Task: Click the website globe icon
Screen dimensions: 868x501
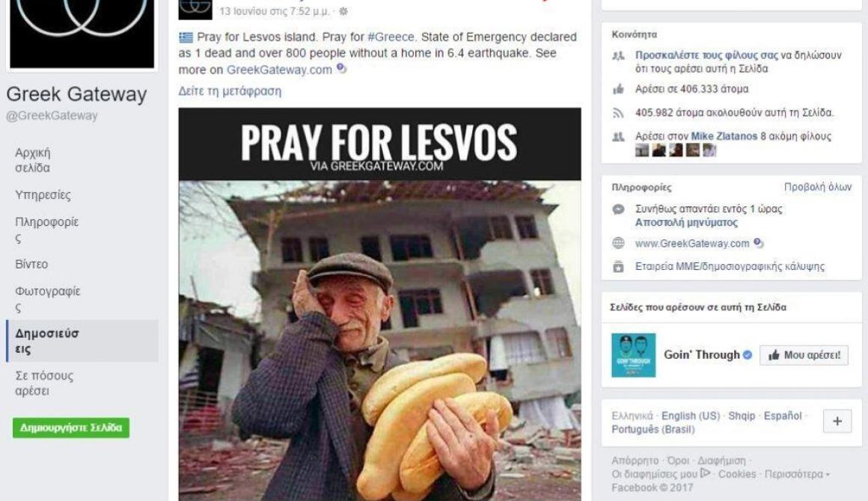Action: click(618, 243)
